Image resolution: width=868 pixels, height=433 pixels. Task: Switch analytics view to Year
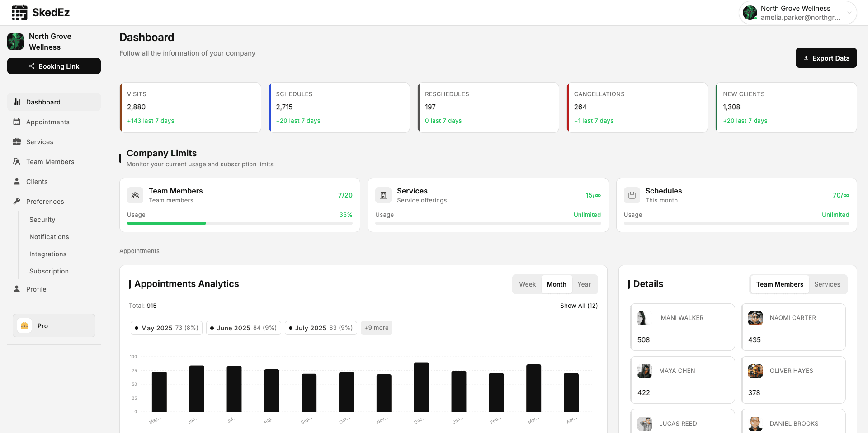tap(584, 284)
